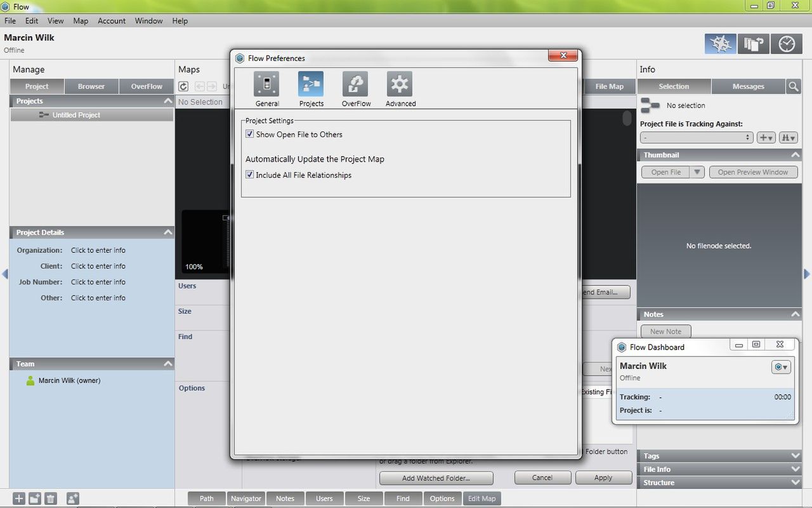This screenshot has height=508, width=812.
Task: Switch to the Messages tab
Action: pyautogui.click(x=749, y=86)
